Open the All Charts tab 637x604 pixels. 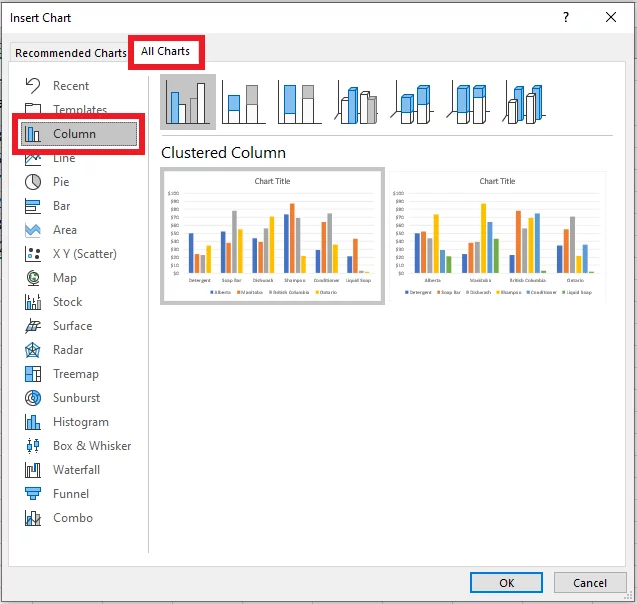pos(165,51)
